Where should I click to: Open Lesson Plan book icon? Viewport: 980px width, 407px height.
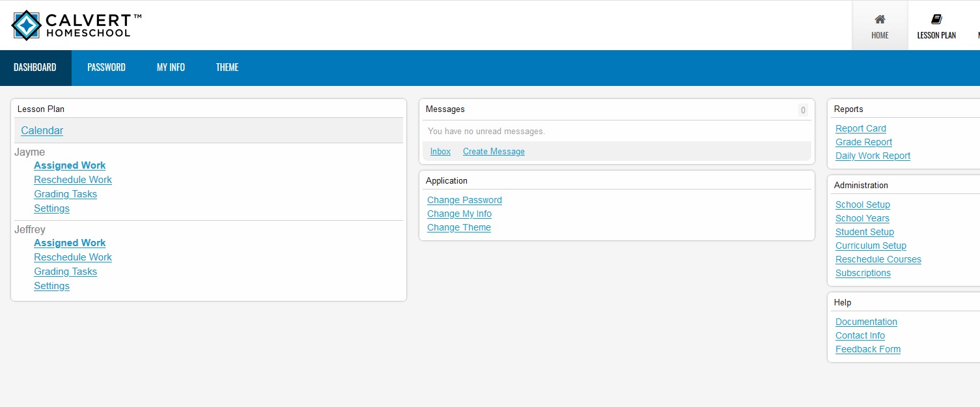(x=936, y=20)
